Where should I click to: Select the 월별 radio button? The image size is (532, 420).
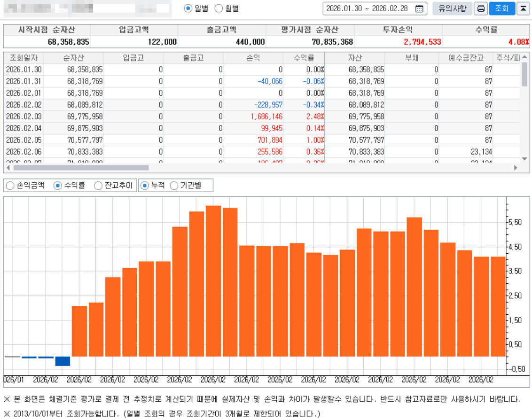219,8
